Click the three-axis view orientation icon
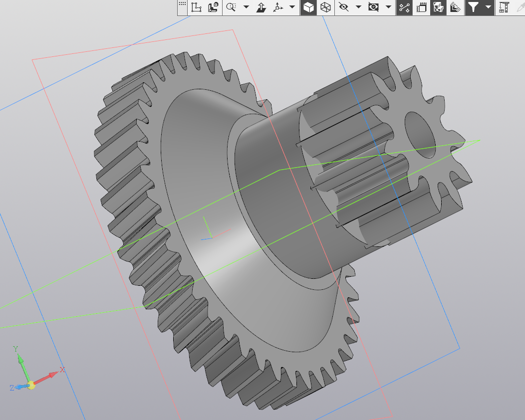The height and width of the screenshot is (420, 525). coord(277,7)
